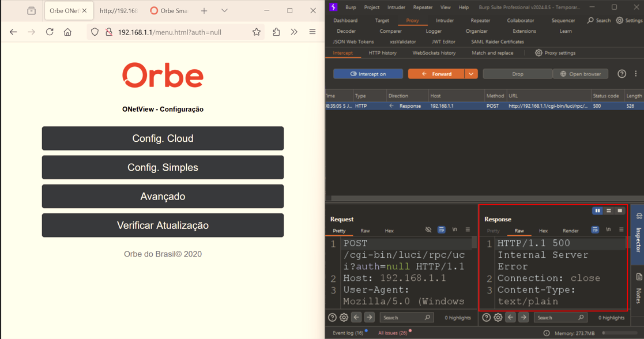This screenshot has width=644, height=339.
Task: Toggle non-printable characters in Response pane
Action: click(608, 229)
